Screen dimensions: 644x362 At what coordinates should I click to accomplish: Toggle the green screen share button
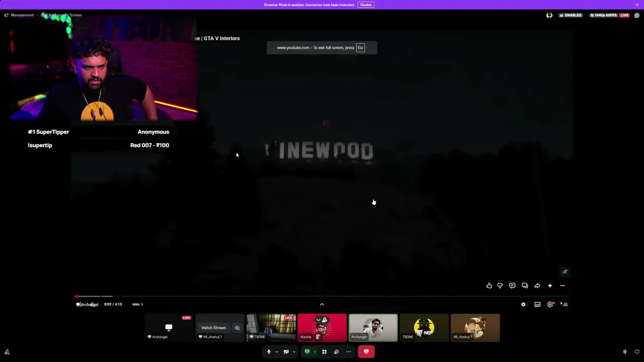click(307, 351)
